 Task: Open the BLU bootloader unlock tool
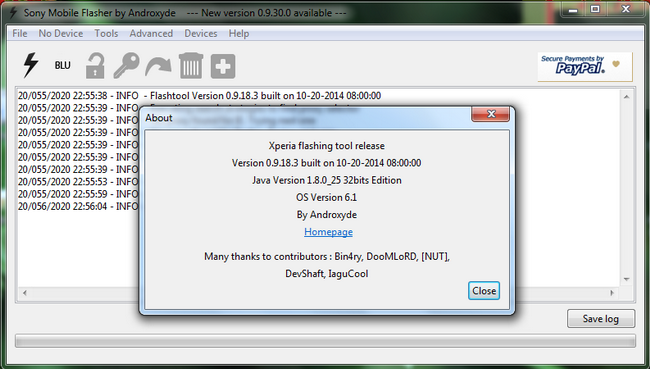click(x=63, y=66)
